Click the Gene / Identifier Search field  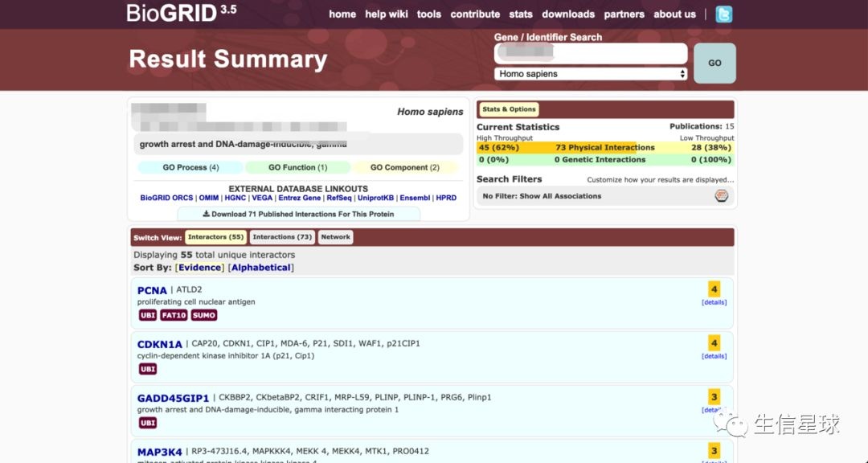591,54
